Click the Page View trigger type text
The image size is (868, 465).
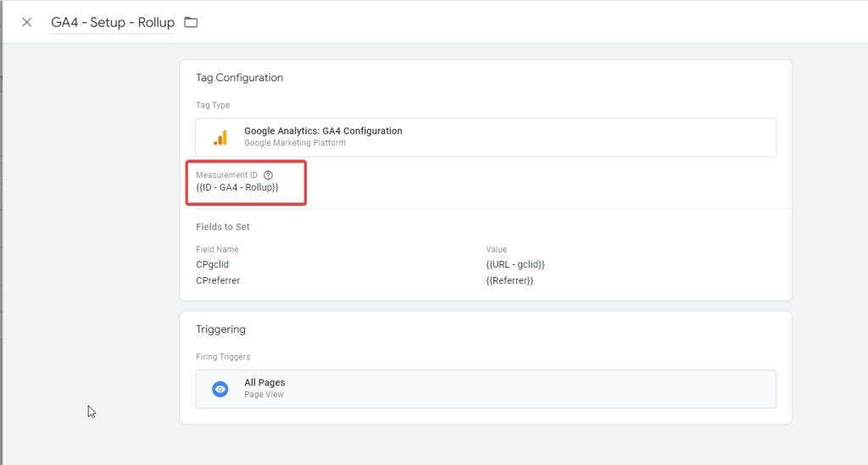coord(264,395)
